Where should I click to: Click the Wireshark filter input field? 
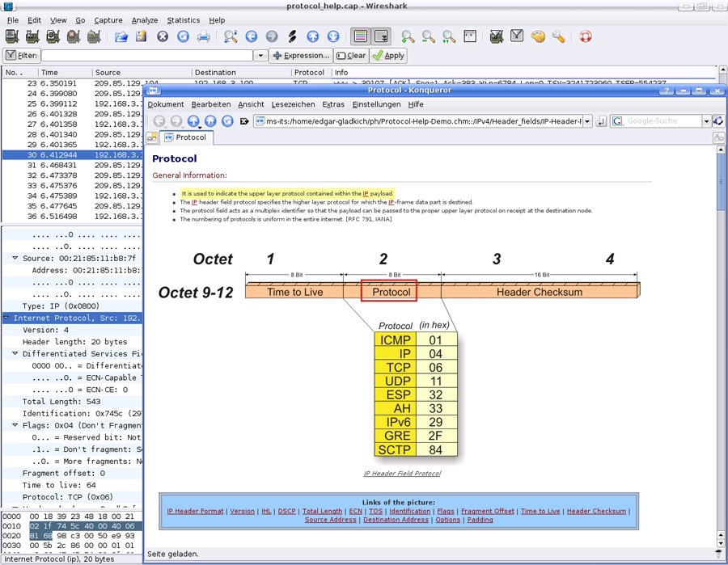pos(147,56)
